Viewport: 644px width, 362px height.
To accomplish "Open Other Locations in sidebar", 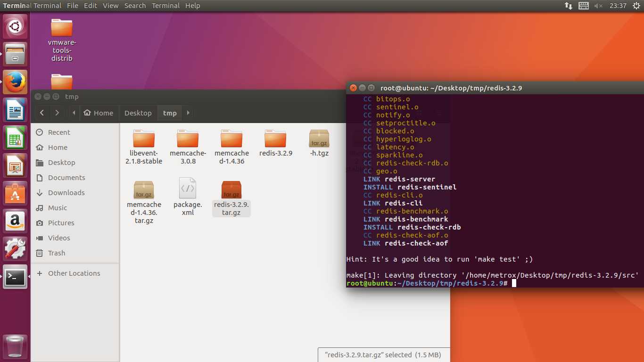I will [75, 273].
